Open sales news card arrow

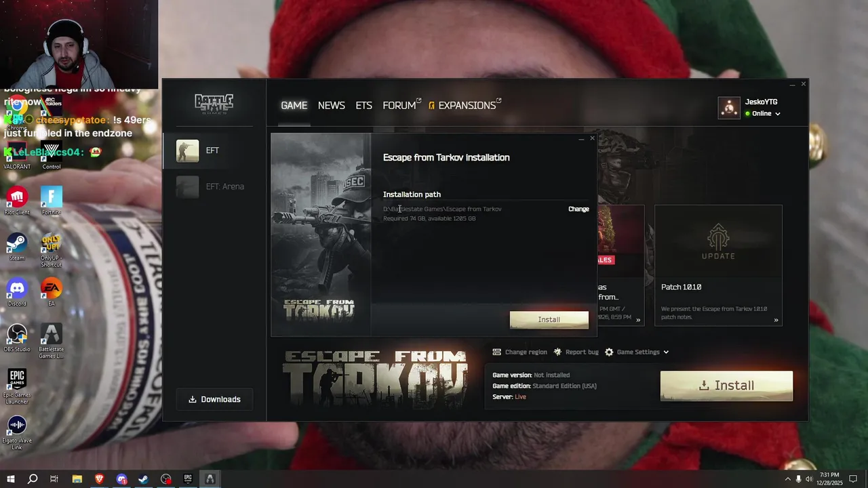638,320
